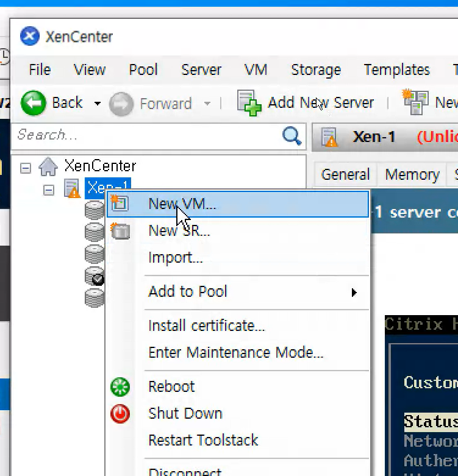Open the Templates menu
458x476 pixels.
point(396,70)
